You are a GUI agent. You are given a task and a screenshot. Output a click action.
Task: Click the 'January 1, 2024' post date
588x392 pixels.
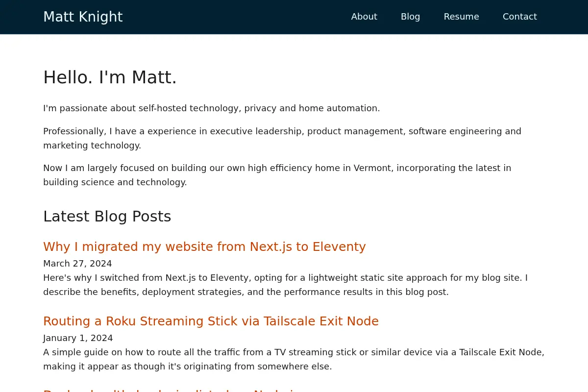point(78,338)
